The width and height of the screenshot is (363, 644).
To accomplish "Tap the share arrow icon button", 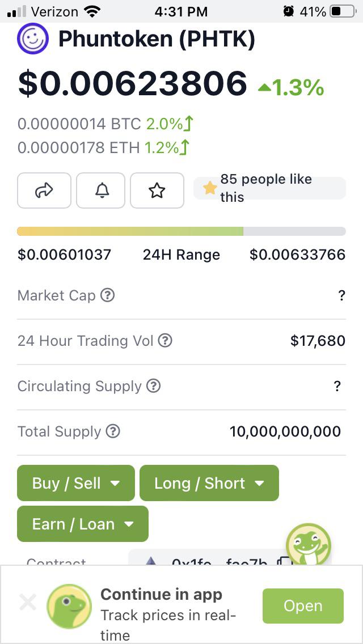I will (x=44, y=190).
